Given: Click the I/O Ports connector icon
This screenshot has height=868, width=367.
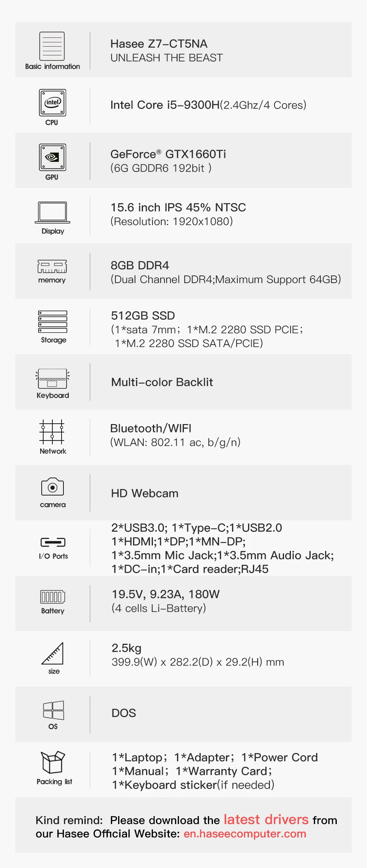Looking at the screenshot, I should pyautogui.click(x=53, y=542).
